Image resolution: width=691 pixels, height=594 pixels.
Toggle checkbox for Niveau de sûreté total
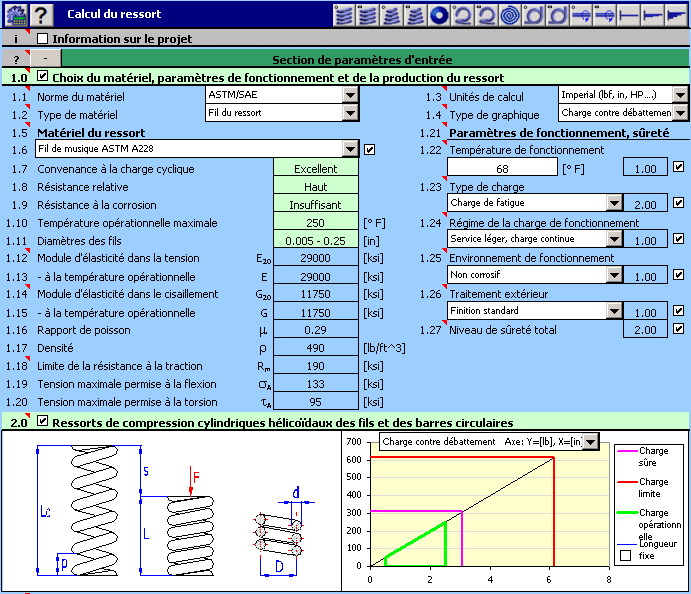[679, 329]
